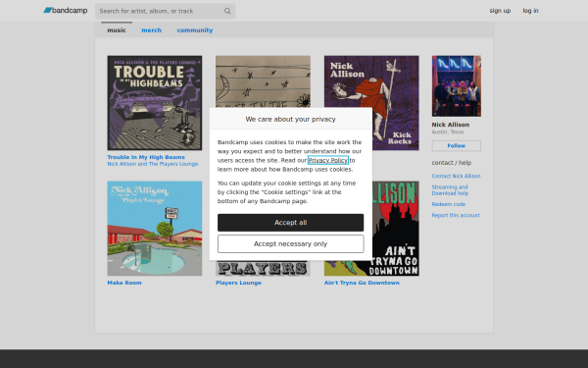588x368 pixels.
Task: Switch to the merch tab
Action: (152, 30)
